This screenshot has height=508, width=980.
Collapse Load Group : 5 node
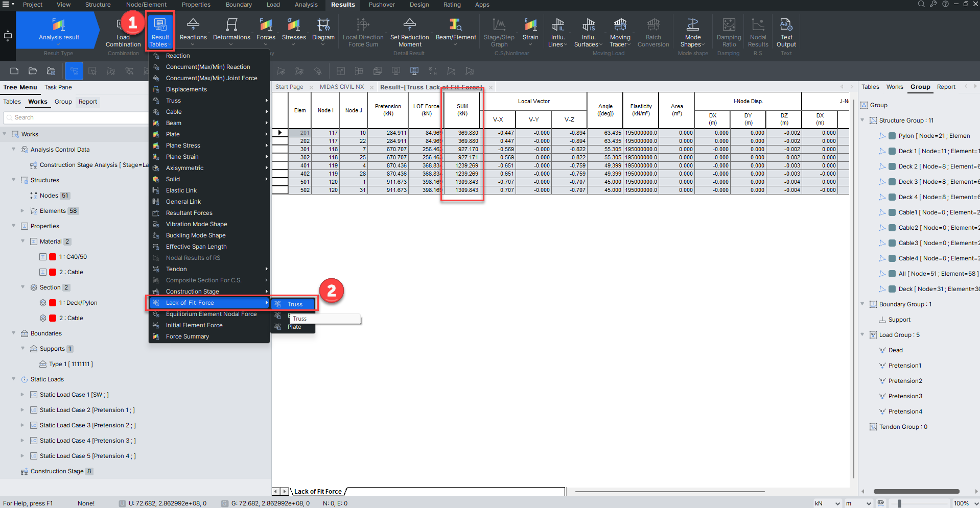tap(862, 334)
